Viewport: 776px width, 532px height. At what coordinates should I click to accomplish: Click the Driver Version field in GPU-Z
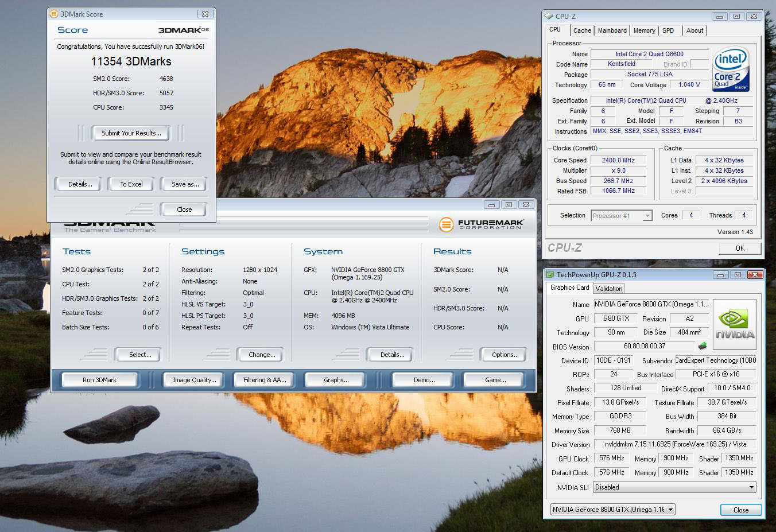point(674,444)
